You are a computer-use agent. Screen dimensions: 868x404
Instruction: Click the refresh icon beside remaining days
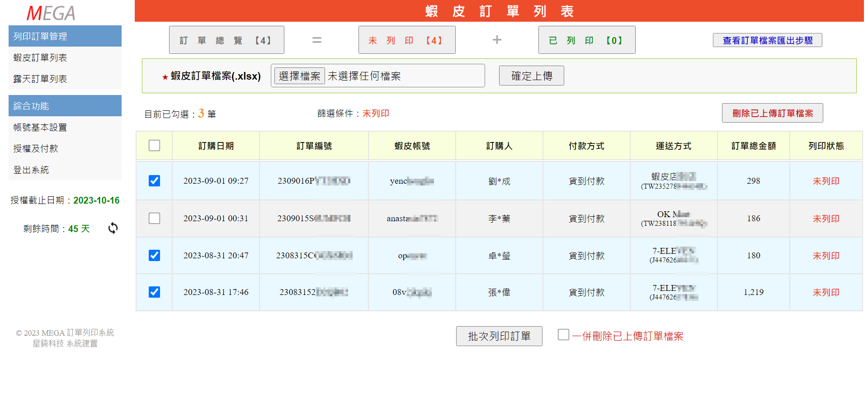click(x=113, y=228)
